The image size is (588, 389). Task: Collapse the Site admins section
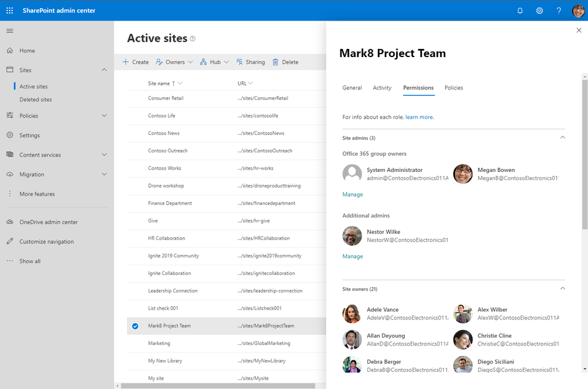click(563, 138)
